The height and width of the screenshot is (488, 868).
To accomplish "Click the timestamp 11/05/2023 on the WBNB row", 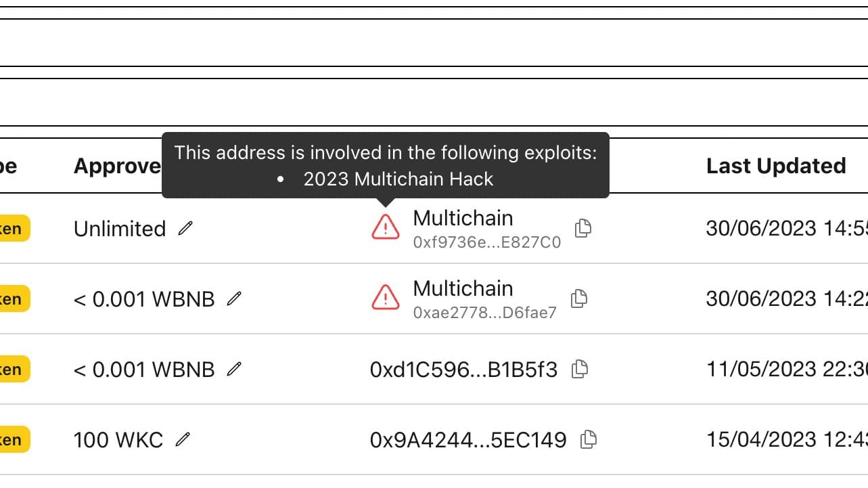I will [x=785, y=370].
